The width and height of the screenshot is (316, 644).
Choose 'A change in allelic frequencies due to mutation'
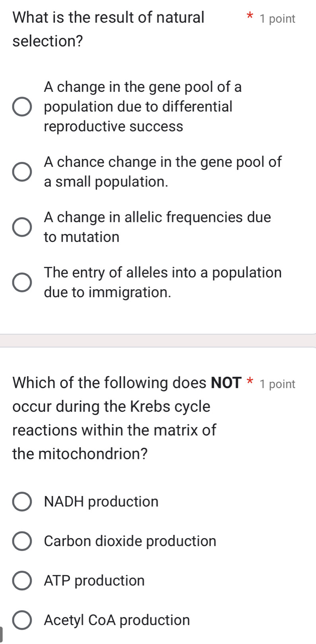click(22, 227)
